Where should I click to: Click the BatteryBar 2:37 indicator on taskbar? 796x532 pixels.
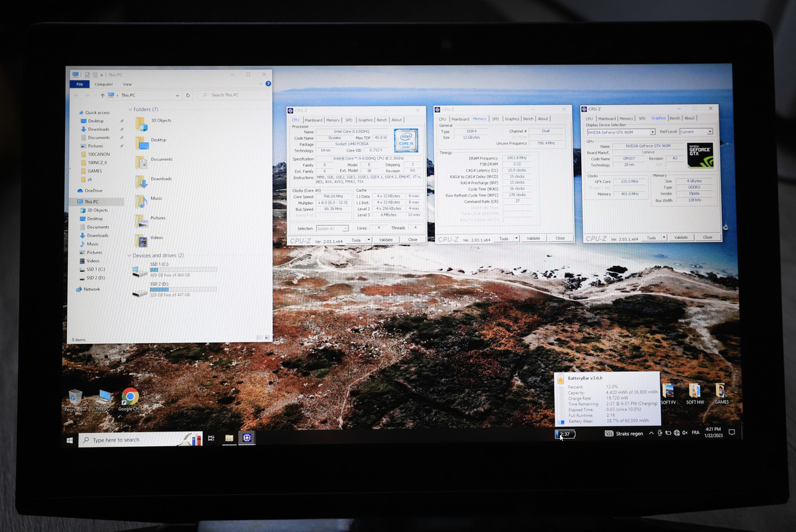565,434
